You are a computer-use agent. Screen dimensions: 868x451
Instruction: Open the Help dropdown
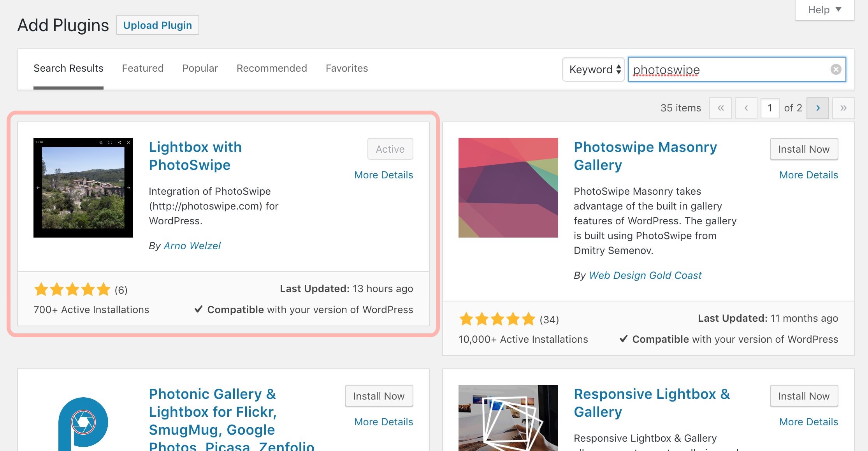pyautogui.click(x=824, y=10)
